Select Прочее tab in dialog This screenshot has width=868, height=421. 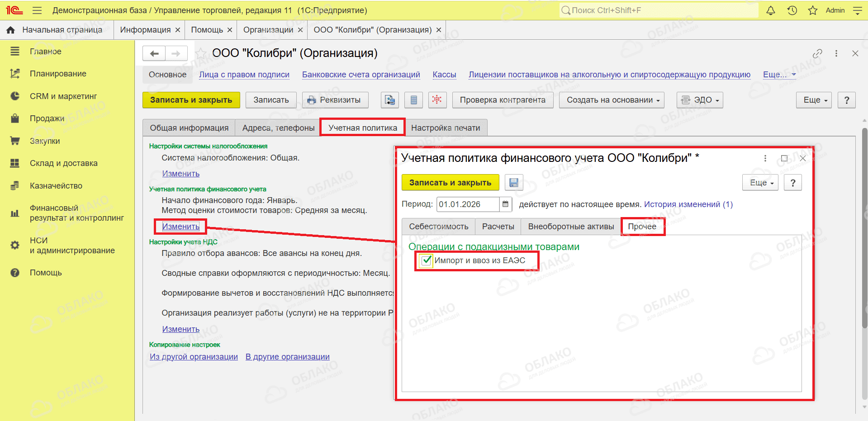(x=642, y=227)
